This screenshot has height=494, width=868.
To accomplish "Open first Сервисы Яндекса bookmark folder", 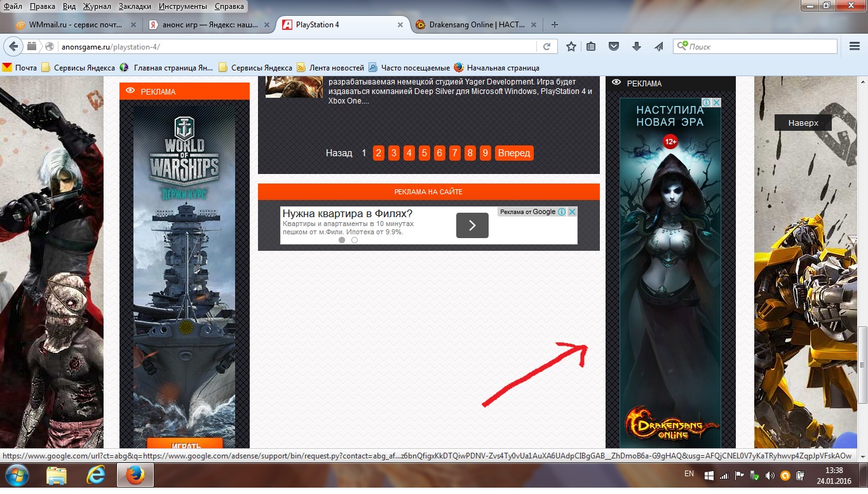I will pos(78,67).
